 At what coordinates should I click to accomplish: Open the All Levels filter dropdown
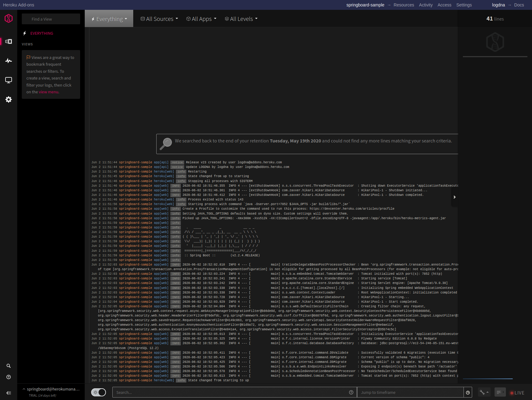coord(241,19)
